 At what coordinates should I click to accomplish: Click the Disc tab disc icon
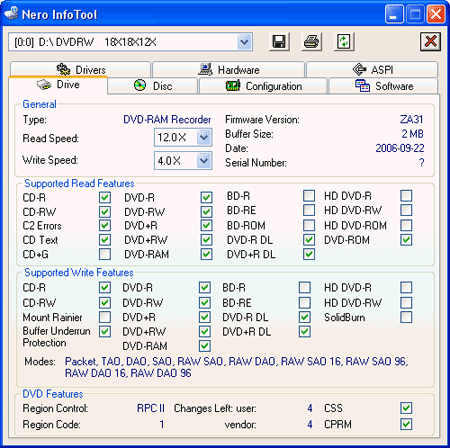[x=140, y=85]
